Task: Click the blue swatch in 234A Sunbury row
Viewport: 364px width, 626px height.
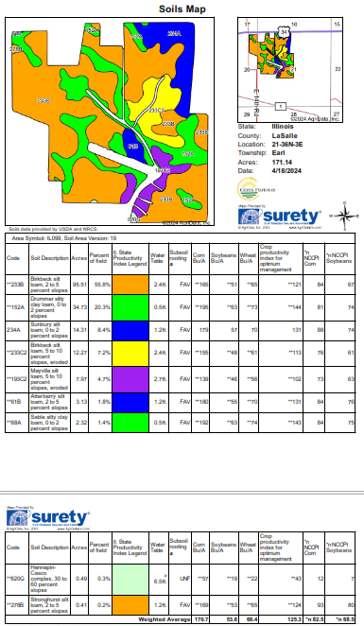Action: pyautogui.click(x=130, y=331)
